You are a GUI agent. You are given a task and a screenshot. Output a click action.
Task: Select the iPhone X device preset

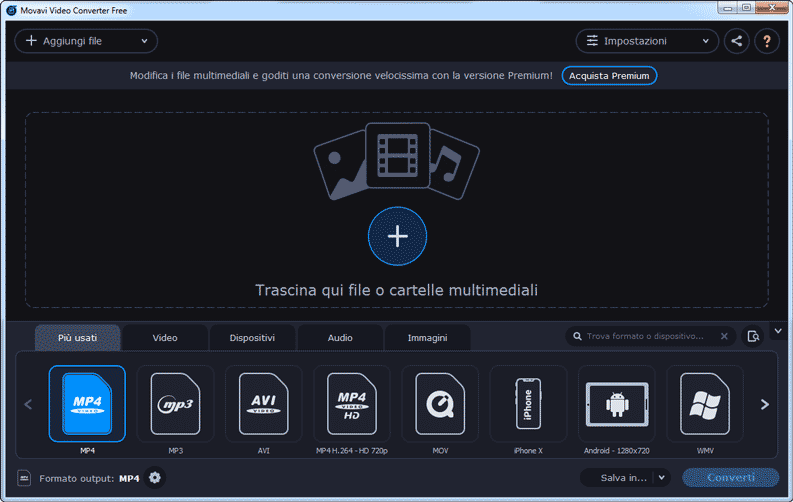coord(528,403)
